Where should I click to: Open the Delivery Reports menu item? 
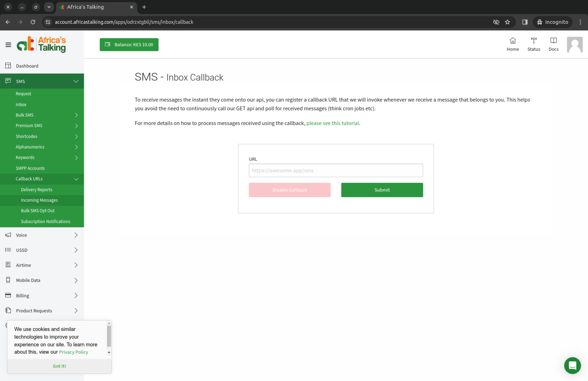click(37, 190)
